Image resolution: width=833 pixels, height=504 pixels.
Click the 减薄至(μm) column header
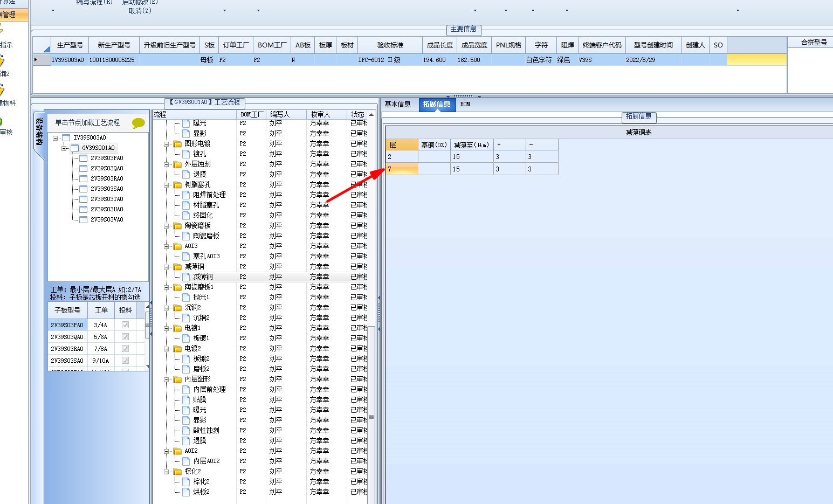(x=472, y=145)
